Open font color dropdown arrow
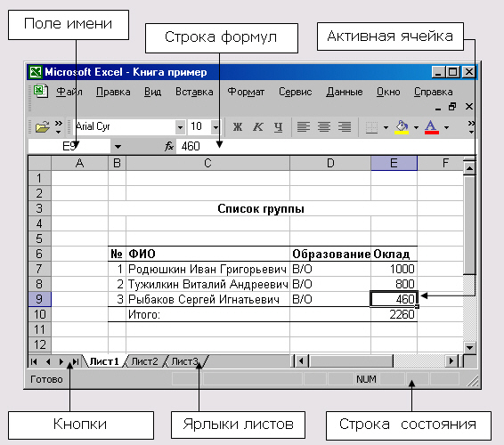The image size is (504, 445). 446,127
